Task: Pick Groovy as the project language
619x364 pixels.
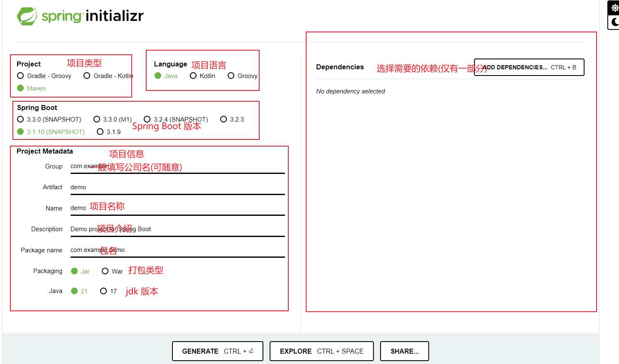Action: coord(231,76)
